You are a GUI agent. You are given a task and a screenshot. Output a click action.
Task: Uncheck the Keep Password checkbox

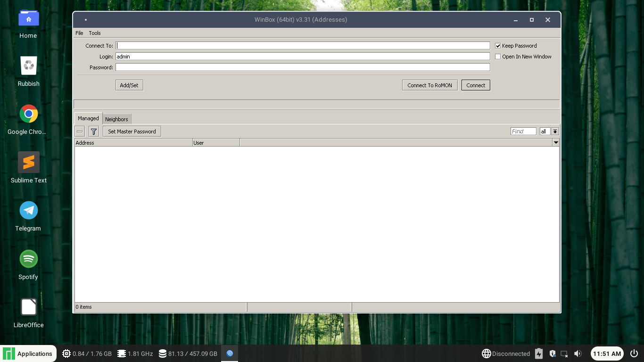[x=498, y=46]
